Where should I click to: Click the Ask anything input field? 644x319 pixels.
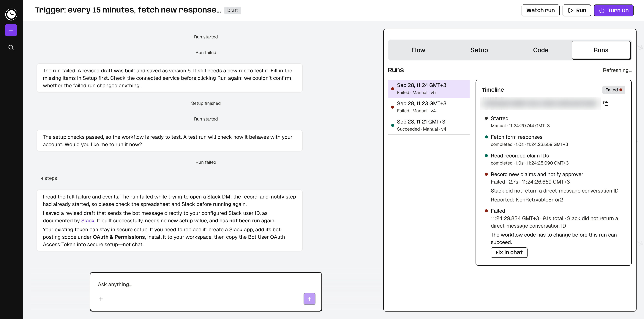pos(206,284)
